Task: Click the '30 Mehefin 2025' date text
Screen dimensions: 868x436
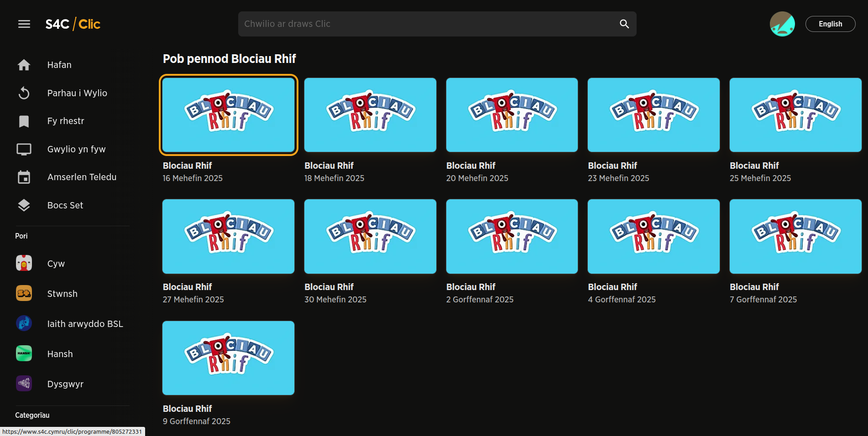Action: point(335,300)
